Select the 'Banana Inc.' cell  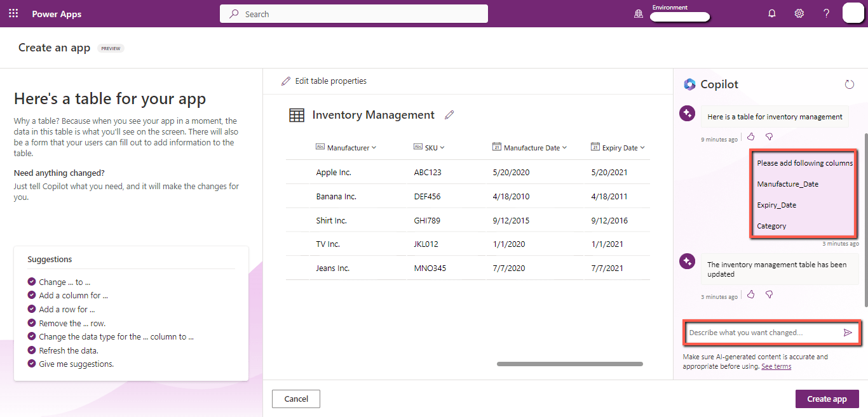point(336,196)
